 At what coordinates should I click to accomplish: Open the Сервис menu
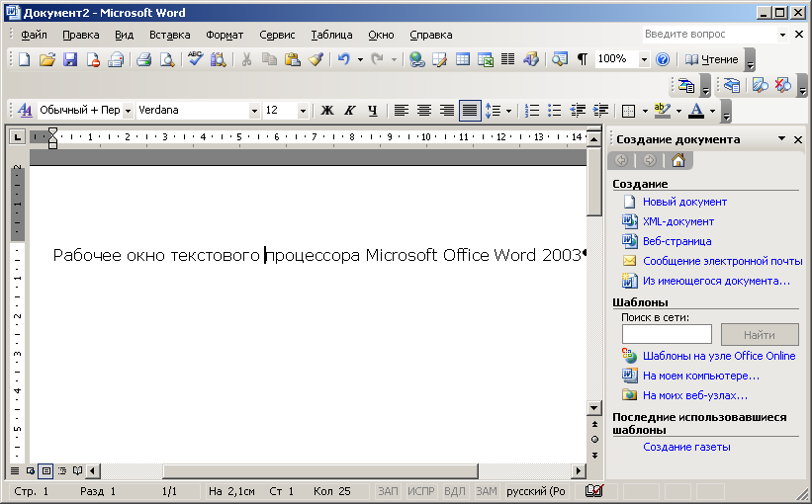(277, 35)
